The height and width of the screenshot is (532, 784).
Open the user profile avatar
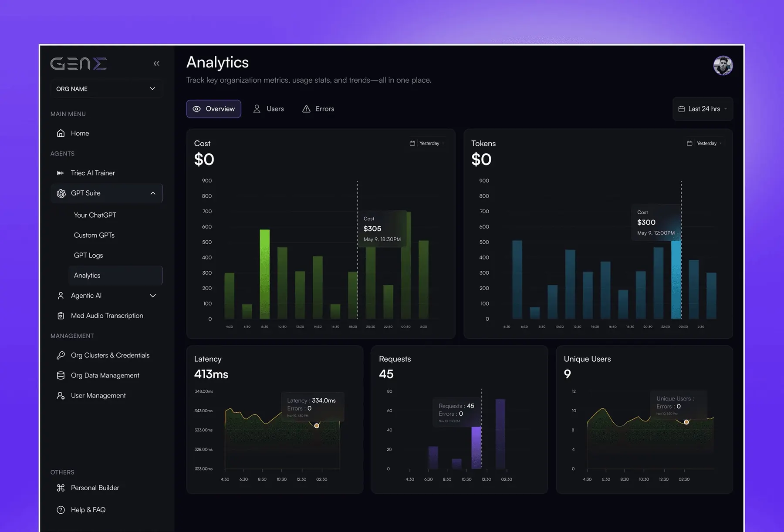pos(723,66)
